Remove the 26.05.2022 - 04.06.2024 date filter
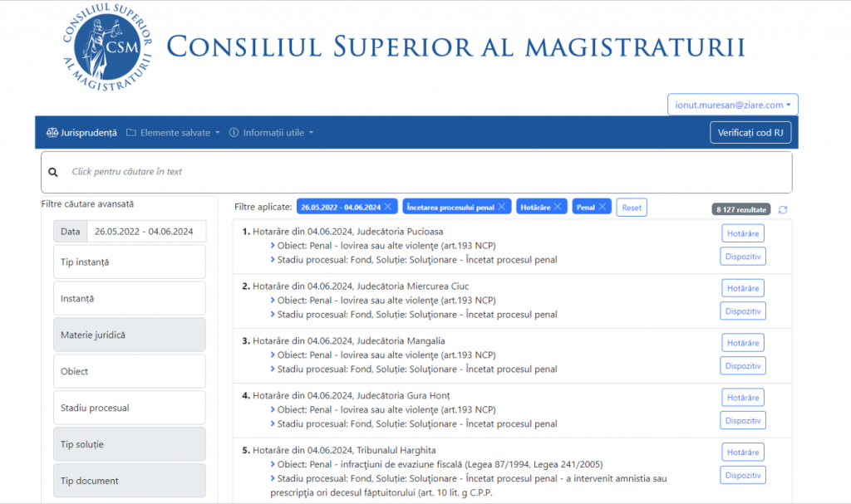The height and width of the screenshot is (504, 851). [x=388, y=207]
